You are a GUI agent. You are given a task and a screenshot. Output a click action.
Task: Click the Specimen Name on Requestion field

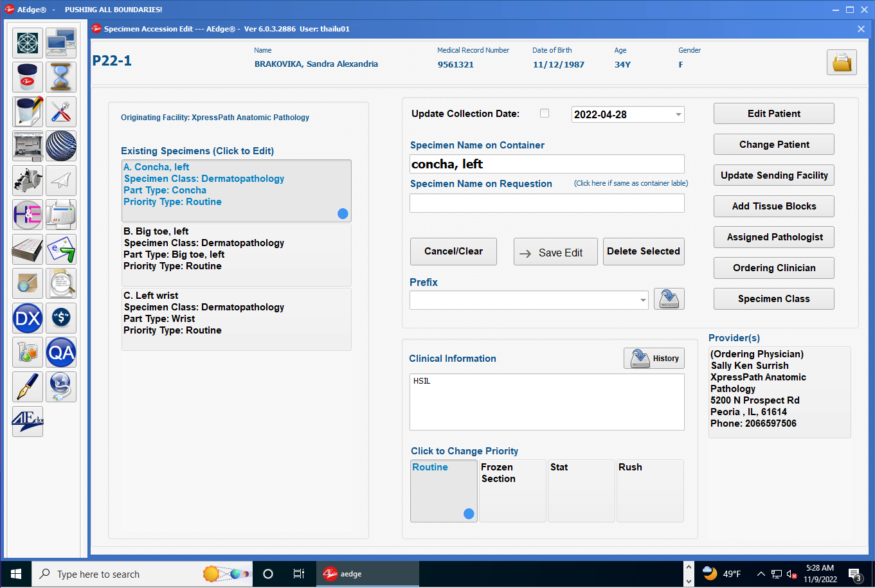click(x=547, y=203)
